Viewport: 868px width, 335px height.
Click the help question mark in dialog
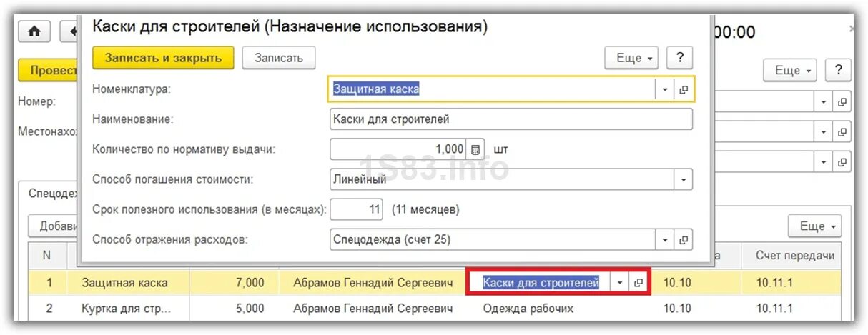(680, 58)
